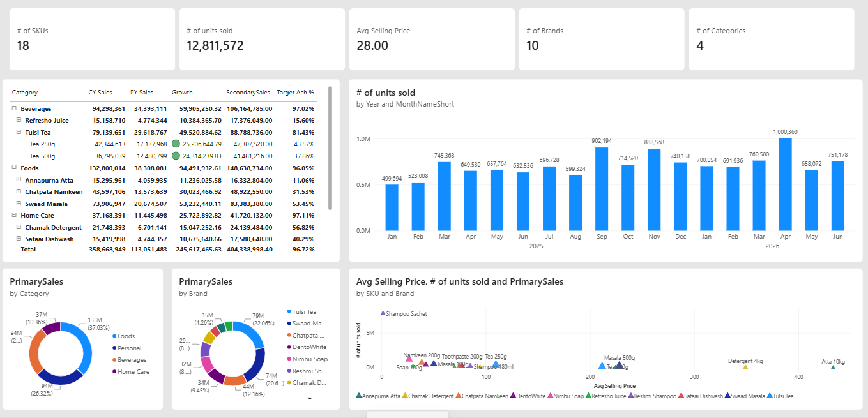Expand the Annapurna Atta row
This screenshot has width=868, height=418.
[x=19, y=181]
